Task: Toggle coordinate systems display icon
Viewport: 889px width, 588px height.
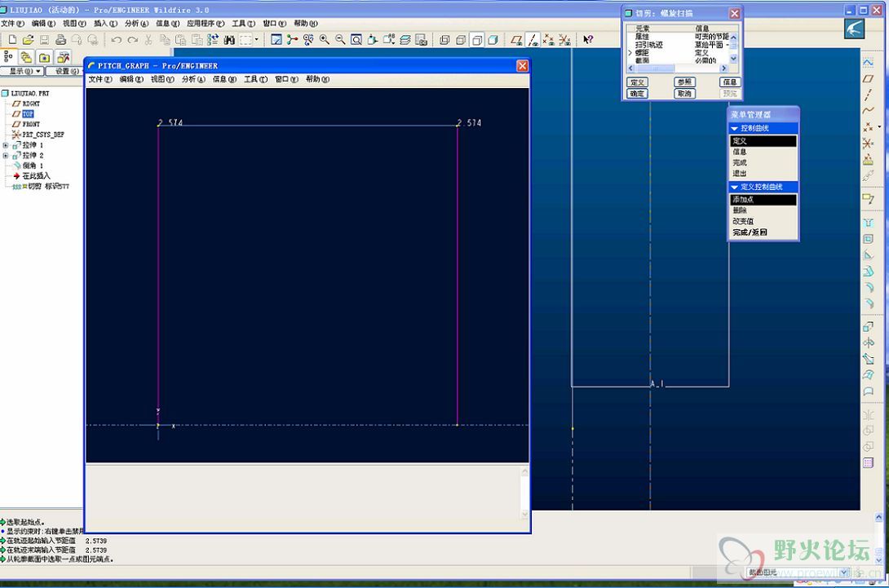Action: click(564, 40)
